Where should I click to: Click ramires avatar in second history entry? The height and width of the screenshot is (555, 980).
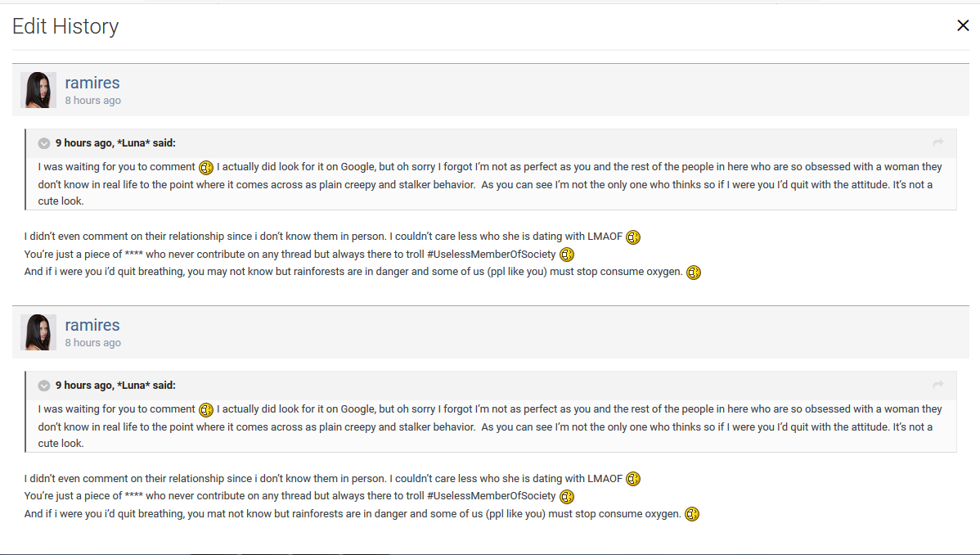38,332
